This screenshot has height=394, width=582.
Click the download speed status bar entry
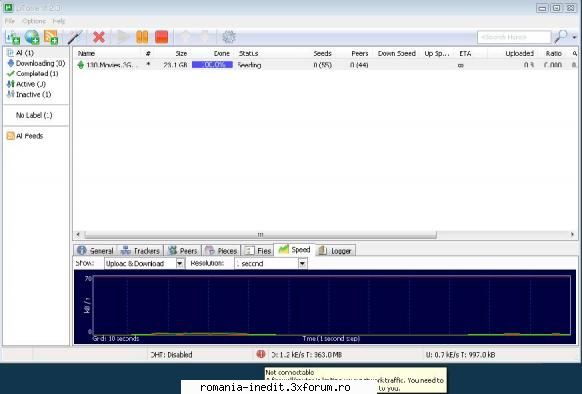[x=307, y=355]
